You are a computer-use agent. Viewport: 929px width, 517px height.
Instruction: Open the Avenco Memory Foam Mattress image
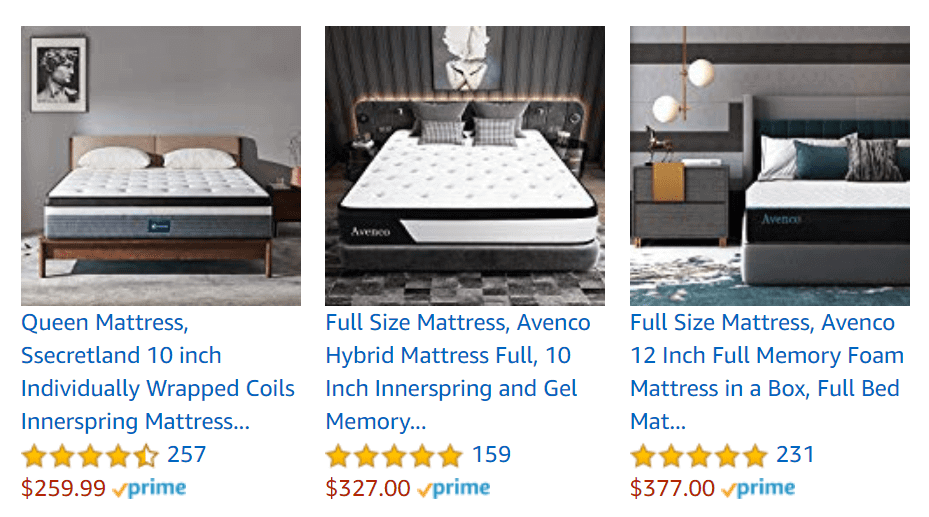click(x=770, y=166)
